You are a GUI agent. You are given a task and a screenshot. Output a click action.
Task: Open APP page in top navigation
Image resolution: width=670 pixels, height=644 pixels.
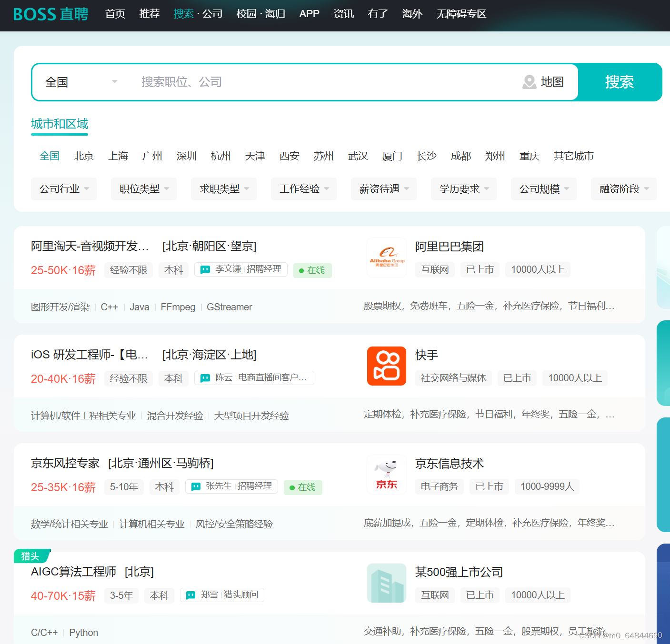(310, 14)
